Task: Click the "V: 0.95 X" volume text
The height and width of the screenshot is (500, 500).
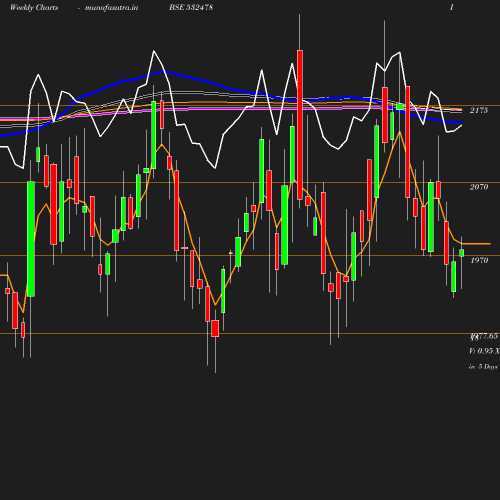Action: click(x=484, y=351)
